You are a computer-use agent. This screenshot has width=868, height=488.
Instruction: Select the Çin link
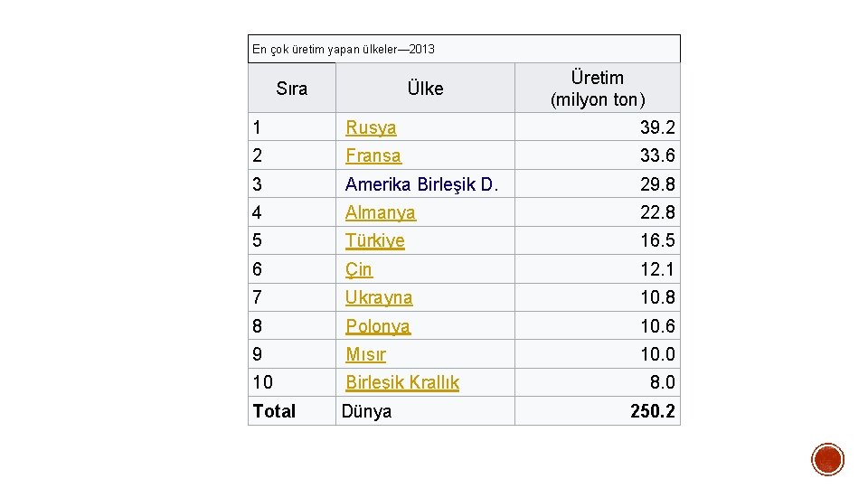point(359,269)
